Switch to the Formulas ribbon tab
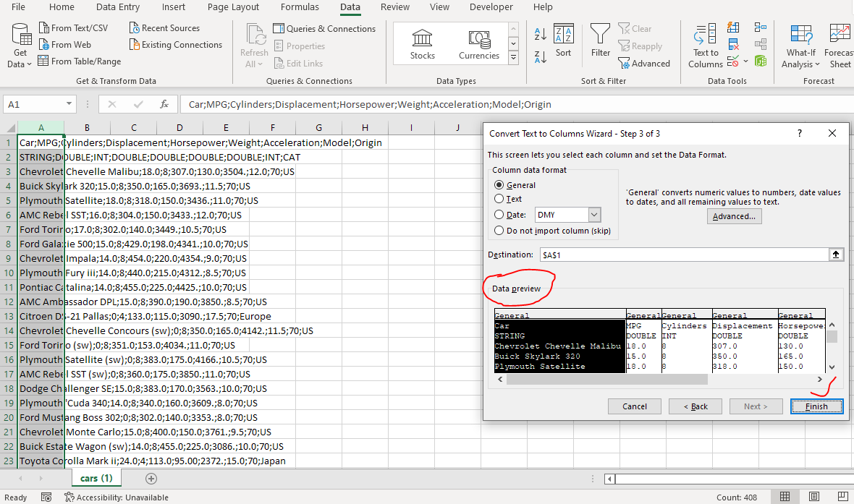 pos(300,7)
